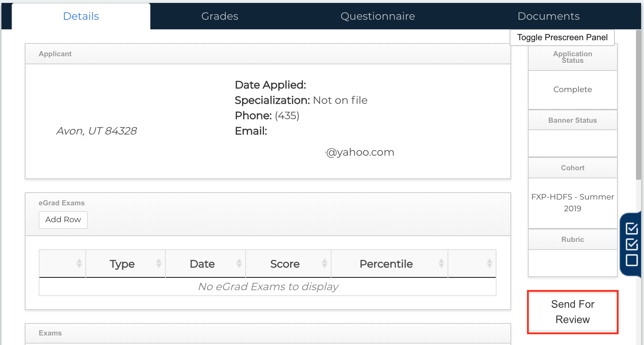Click the sort icon on the last unnamed table column
Viewport: 644px width, 345px height.
tap(489, 264)
